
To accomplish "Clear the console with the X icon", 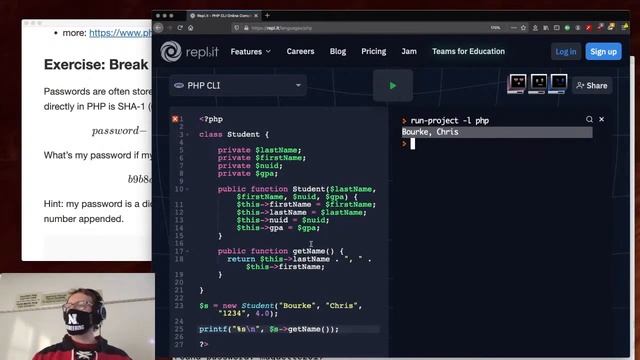I will tap(601, 119).
